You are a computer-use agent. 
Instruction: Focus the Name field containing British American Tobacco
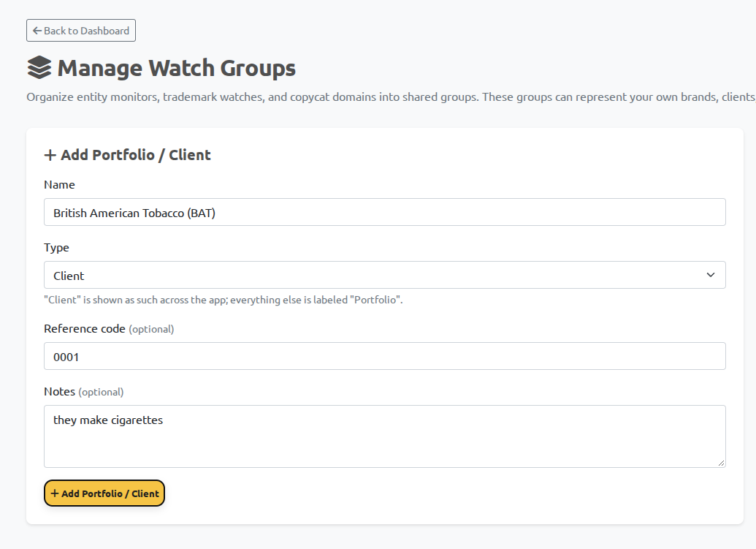(x=384, y=212)
